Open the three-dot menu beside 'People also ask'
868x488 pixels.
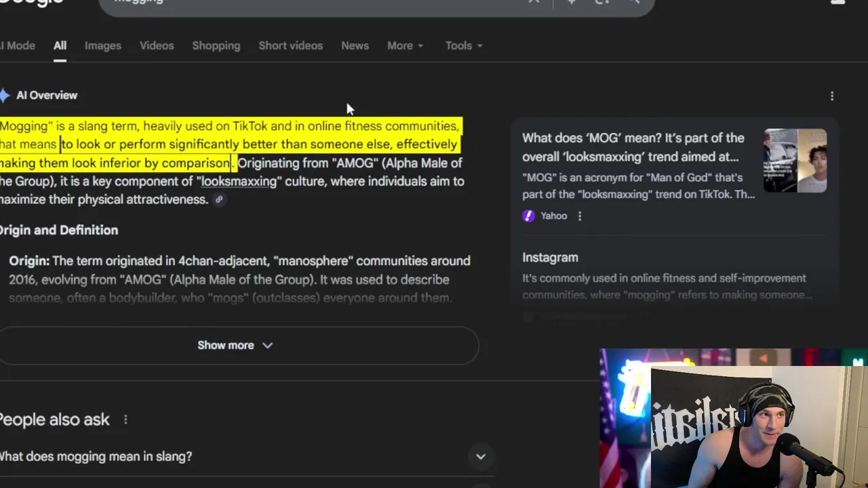[125, 420]
